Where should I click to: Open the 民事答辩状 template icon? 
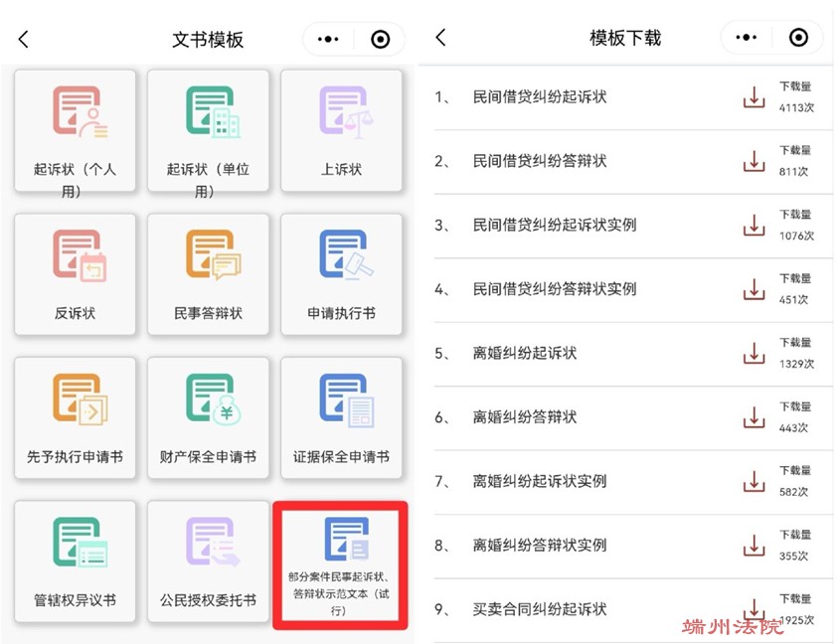pyautogui.click(x=213, y=255)
